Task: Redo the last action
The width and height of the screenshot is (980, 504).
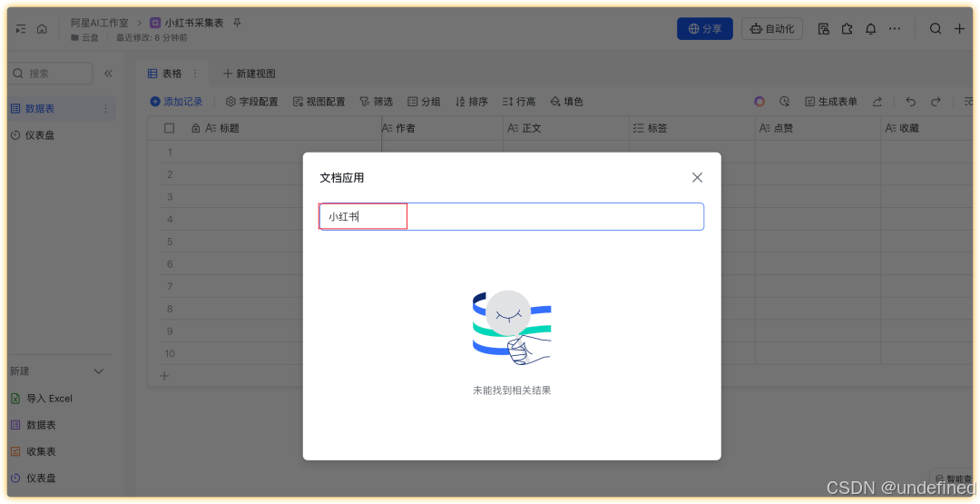Action: [x=936, y=102]
